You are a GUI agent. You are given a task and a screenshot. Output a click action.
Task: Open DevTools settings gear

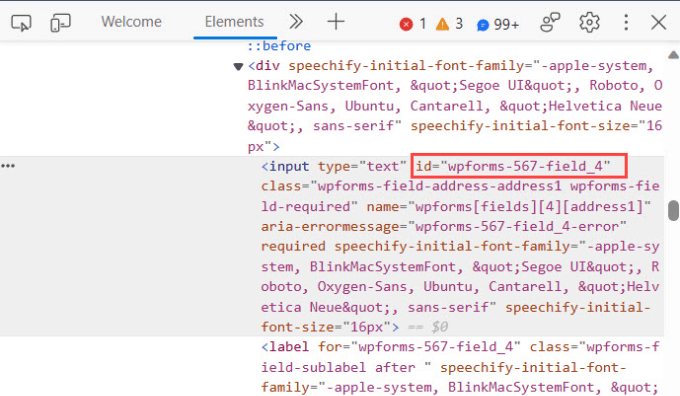589,22
